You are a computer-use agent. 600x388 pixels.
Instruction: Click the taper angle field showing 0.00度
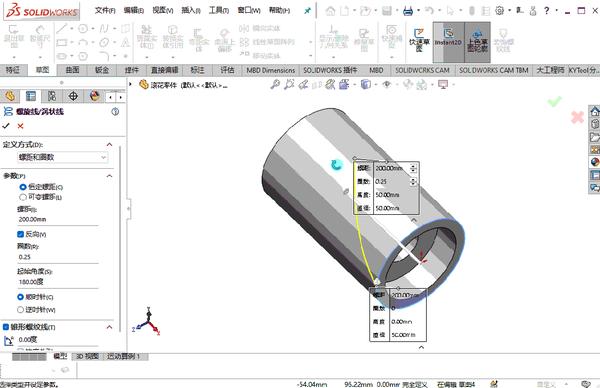58,340
